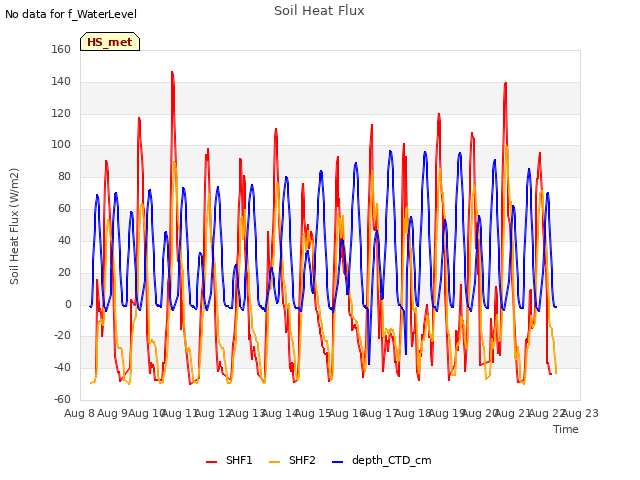This screenshot has height=480, width=640.
Task: Click the Time x-axis label
Action: click(x=566, y=429)
